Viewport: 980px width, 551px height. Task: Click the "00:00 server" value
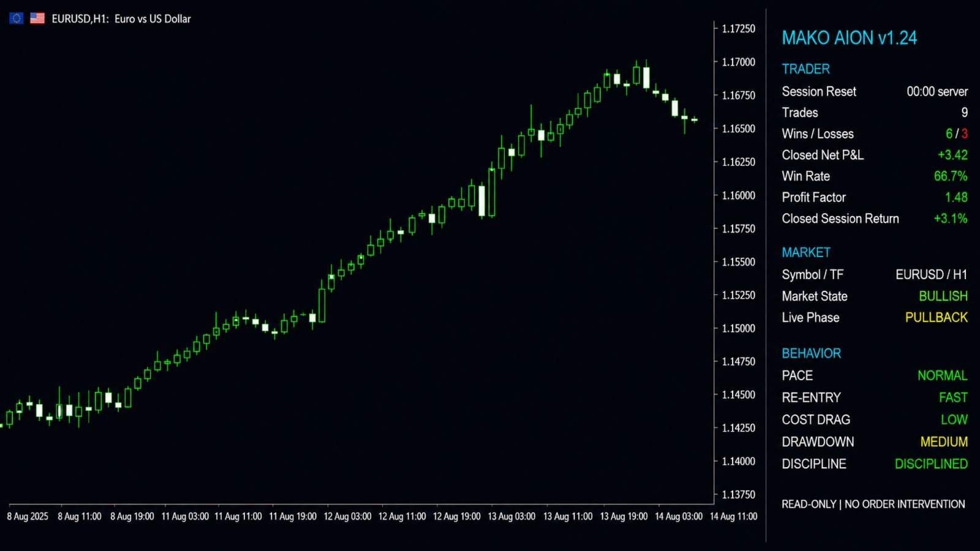(937, 92)
